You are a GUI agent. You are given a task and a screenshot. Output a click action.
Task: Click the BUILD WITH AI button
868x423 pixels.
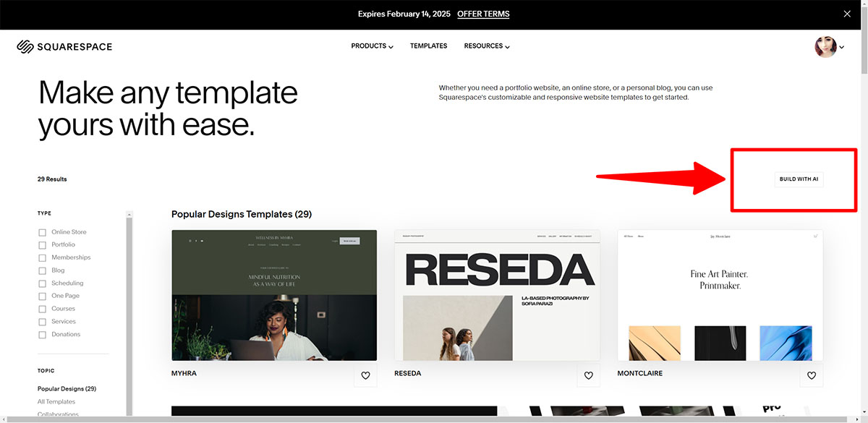pos(799,179)
